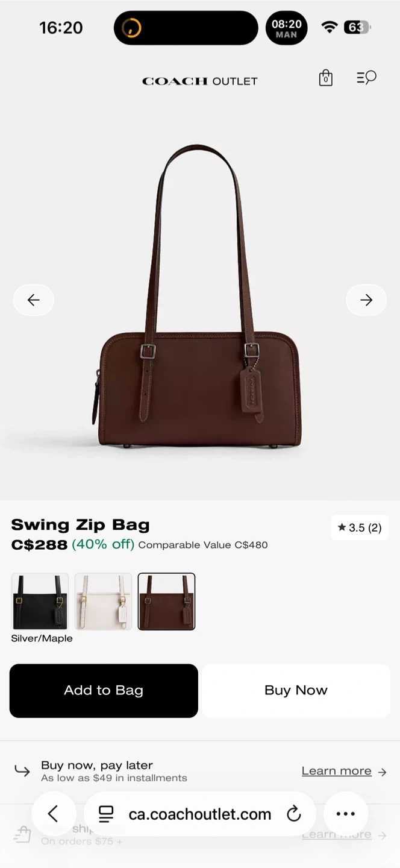Click the Buy Now button

point(296,691)
